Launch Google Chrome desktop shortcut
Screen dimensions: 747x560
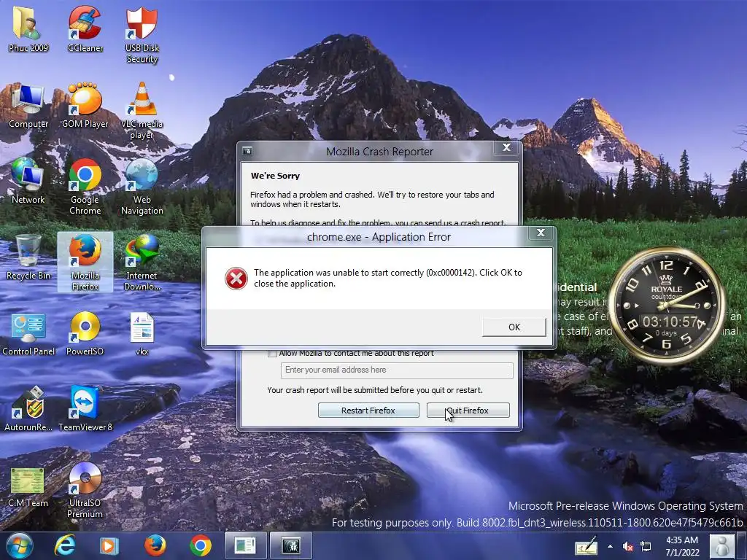[85, 187]
